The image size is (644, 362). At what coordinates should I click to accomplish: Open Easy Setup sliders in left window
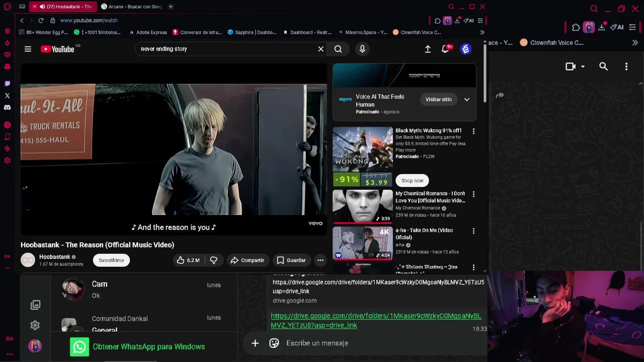click(x=480, y=21)
